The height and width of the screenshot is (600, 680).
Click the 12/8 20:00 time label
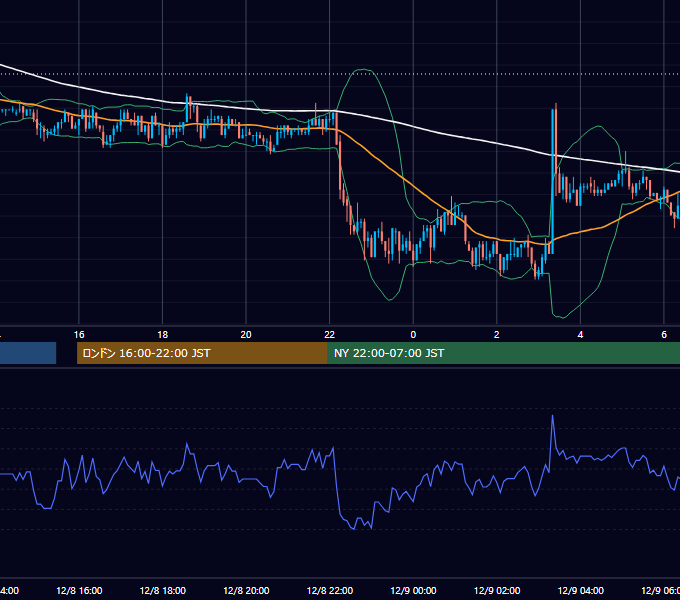(x=246, y=590)
